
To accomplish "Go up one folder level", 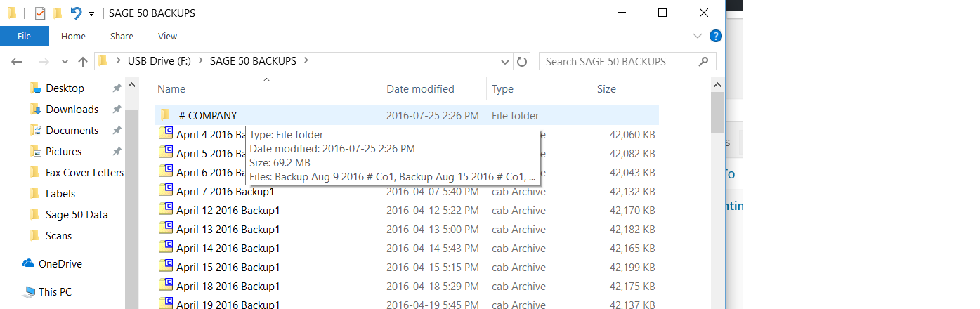I will [x=82, y=62].
